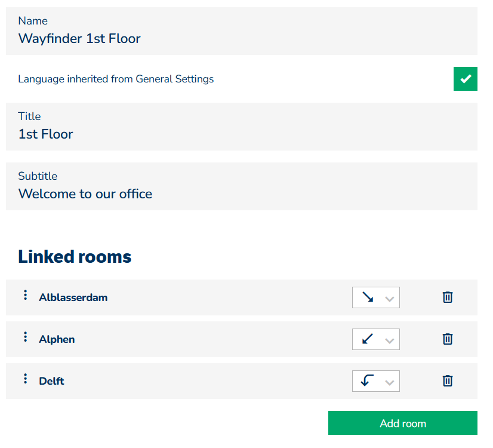Click the trash icon for Alphen
Viewport: 493px width, 448px height.
point(448,339)
